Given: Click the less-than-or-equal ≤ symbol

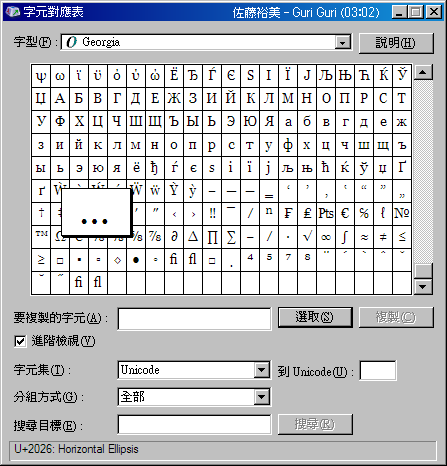Looking at the screenshot, I should tap(402, 237).
